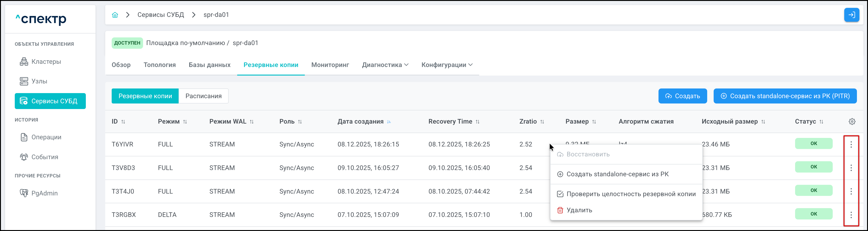Open PgAdmin from sidebar
The image size is (868, 231).
(44, 193)
